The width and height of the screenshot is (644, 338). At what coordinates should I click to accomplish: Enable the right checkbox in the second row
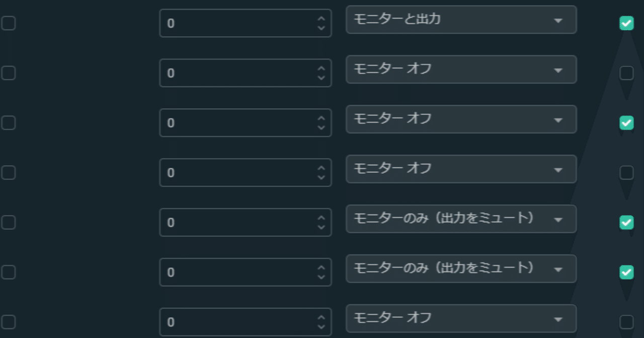pos(626,73)
